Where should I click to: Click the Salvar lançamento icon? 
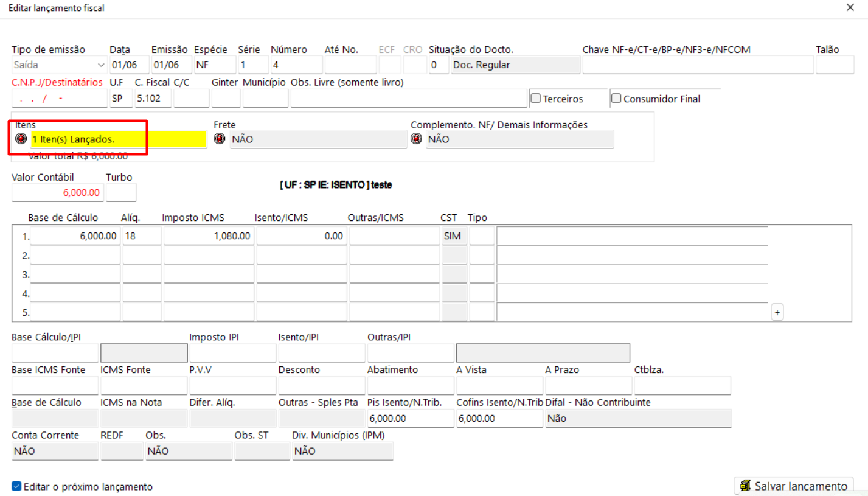pyautogui.click(x=745, y=486)
